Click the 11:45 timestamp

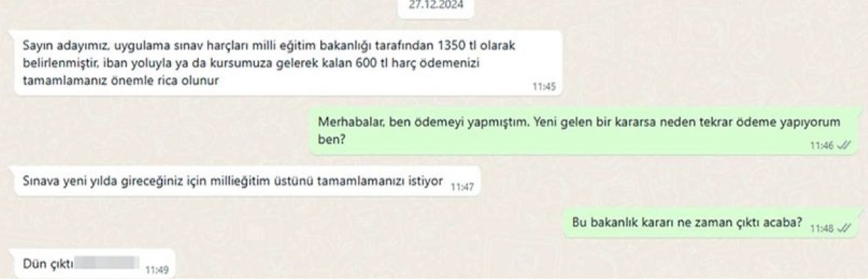(x=543, y=87)
